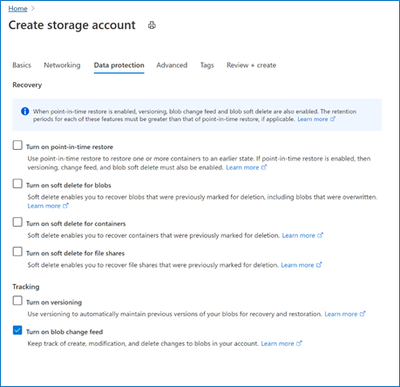Screen dimensions: 400x387
Task: Click external link icon after banner's Learn more
Action: coord(332,119)
